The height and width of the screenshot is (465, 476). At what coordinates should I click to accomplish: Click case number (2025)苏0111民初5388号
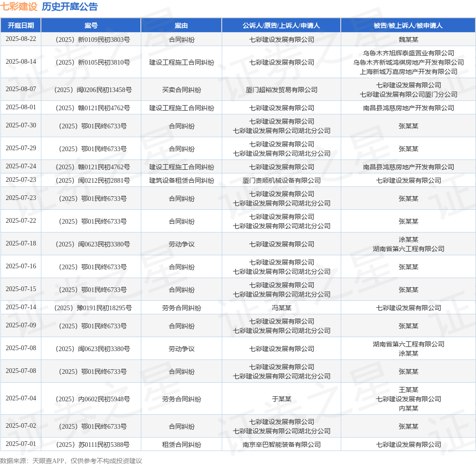tap(93, 445)
